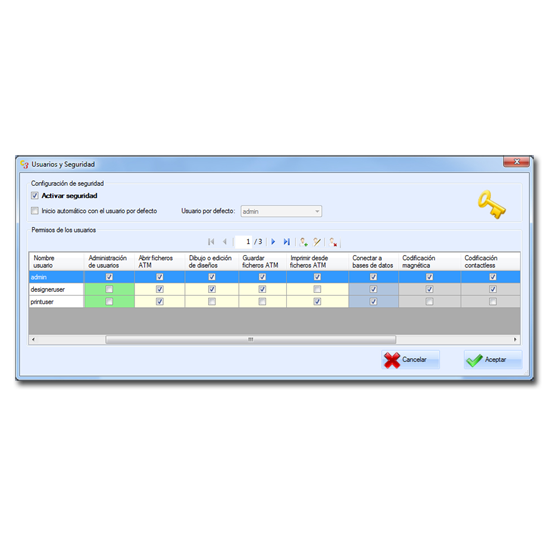Click the page number input field
The width and height of the screenshot is (550, 550).
(243, 242)
